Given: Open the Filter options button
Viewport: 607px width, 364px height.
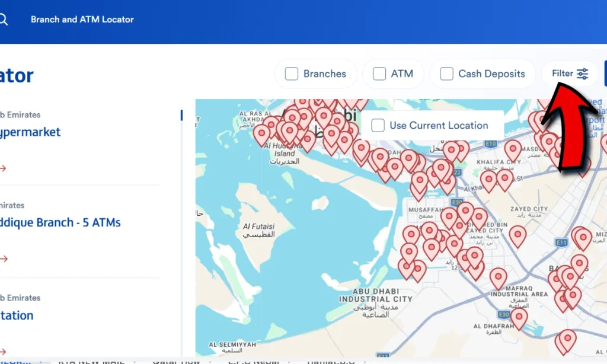Looking at the screenshot, I should pos(570,74).
